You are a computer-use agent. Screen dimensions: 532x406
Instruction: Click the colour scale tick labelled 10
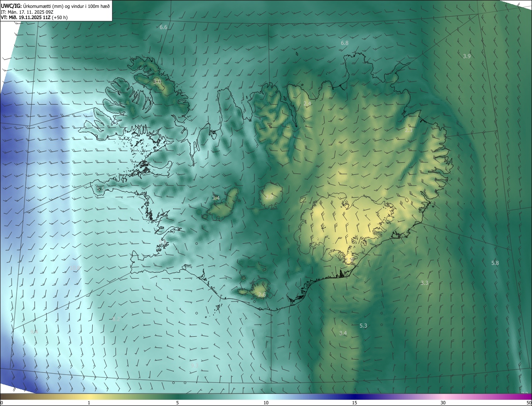coord(266,403)
